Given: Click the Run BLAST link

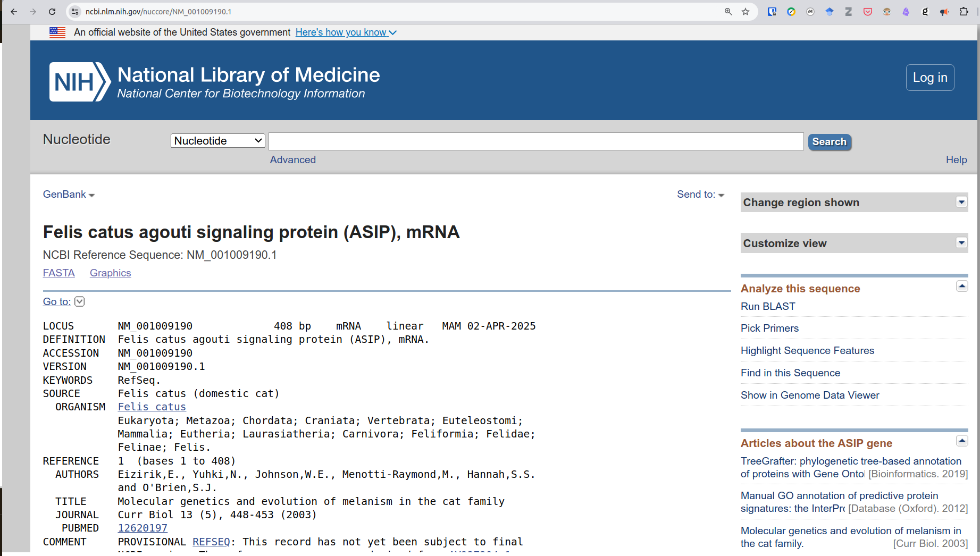Looking at the screenshot, I should click(768, 306).
